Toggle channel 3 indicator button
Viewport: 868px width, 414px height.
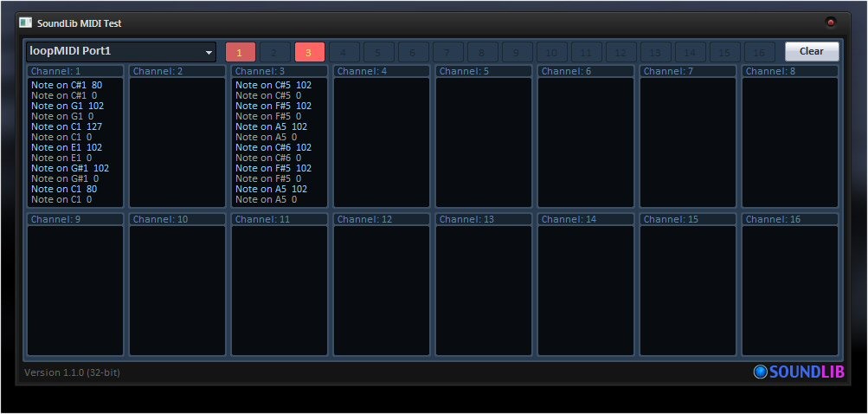pyautogui.click(x=309, y=52)
